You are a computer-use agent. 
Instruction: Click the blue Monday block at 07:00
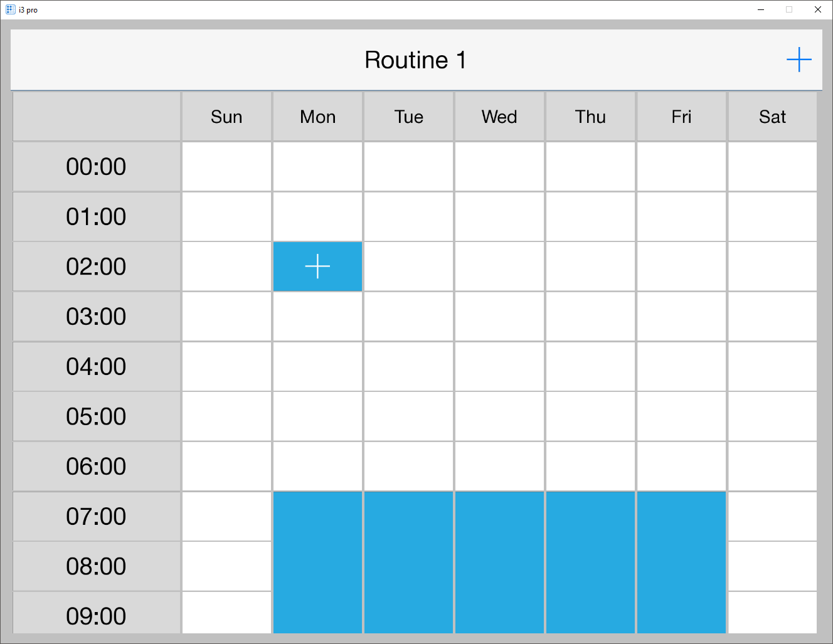coord(317,517)
